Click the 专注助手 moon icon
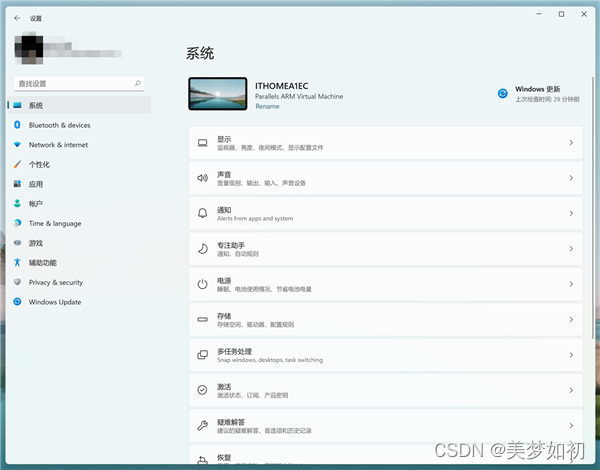Screen dimensions: 600x470 pos(202,249)
